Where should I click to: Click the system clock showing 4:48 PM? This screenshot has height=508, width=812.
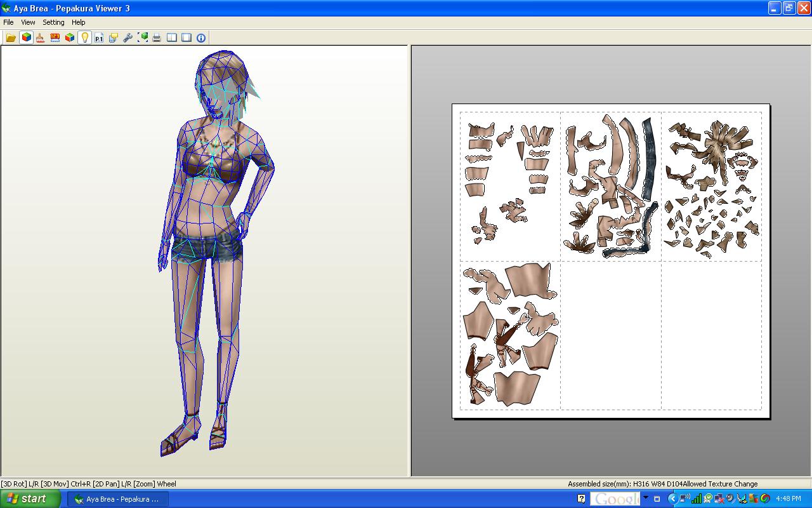tap(789, 498)
